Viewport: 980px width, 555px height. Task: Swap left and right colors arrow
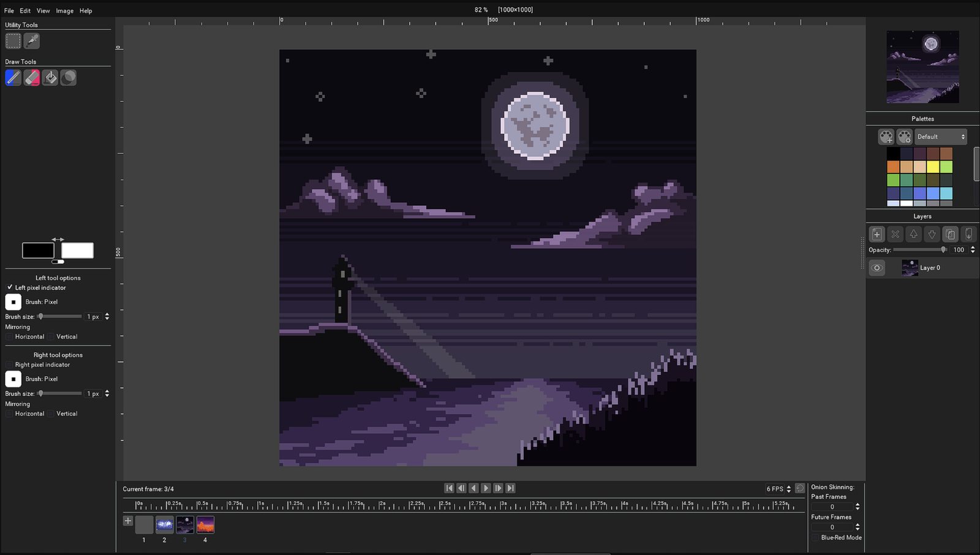coord(58,240)
